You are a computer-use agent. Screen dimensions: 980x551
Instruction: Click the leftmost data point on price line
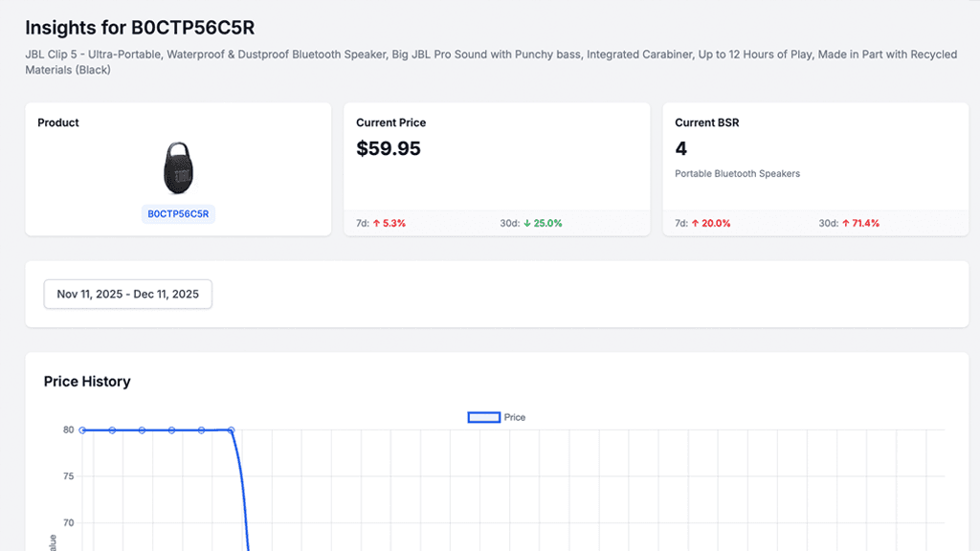82,430
